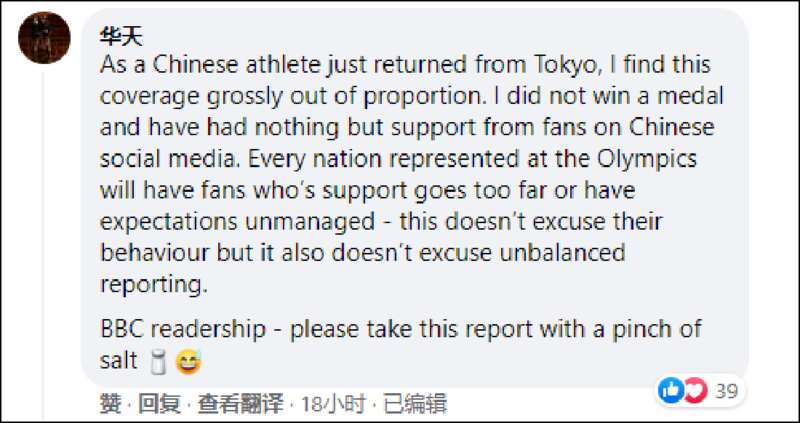
Task: Click the phrase "unbalanced reporting"
Action: (x=363, y=268)
